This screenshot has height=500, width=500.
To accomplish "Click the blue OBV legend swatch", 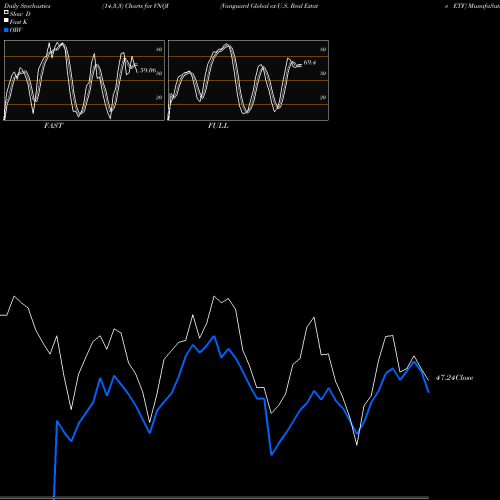I will 6,30.
